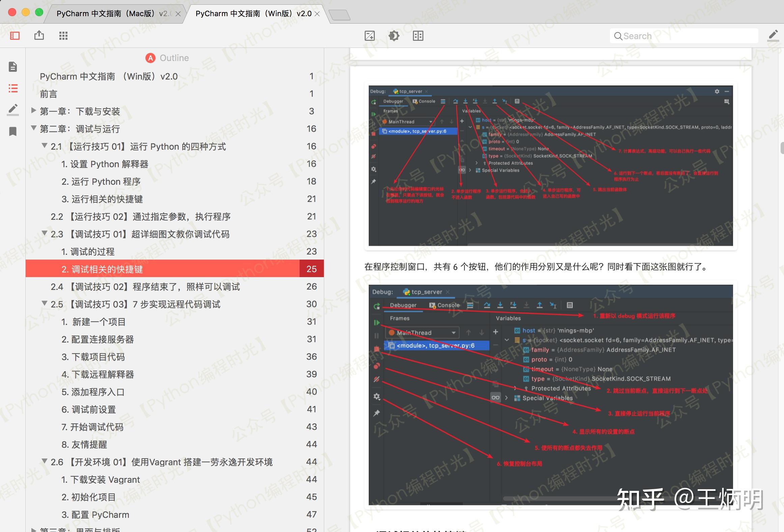This screenshot has height=532, width=784.
Task: Collapse the chapter 第二章：调试与运行
Action: 33,129
